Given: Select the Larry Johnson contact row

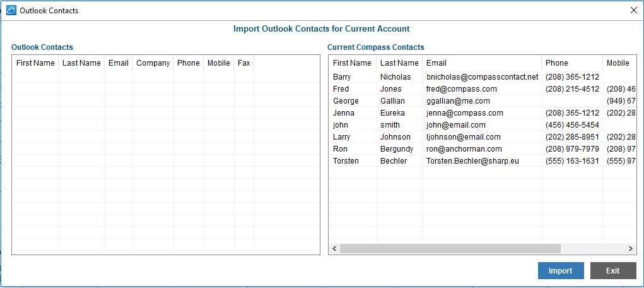Looking at the screenshot, I should click(482, 137).
